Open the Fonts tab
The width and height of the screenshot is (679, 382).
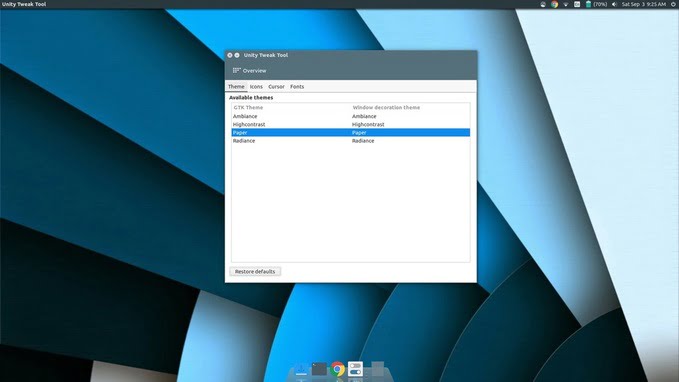coord(297,87)
